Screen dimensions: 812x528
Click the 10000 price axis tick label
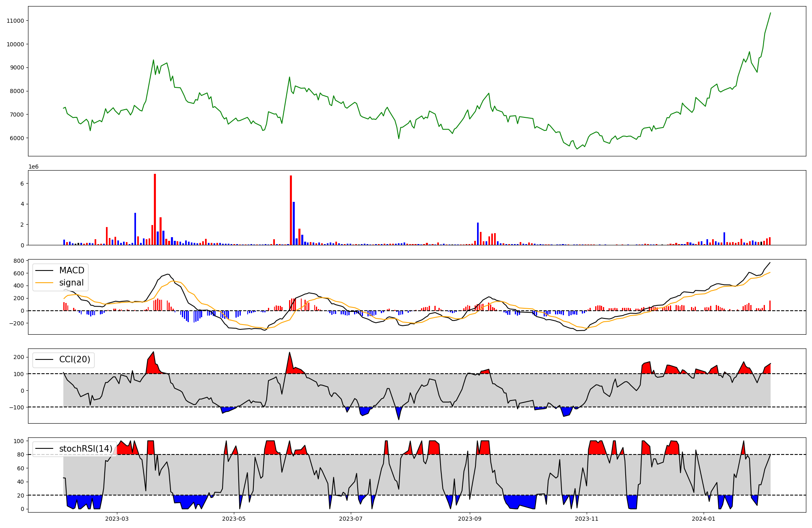16,44
